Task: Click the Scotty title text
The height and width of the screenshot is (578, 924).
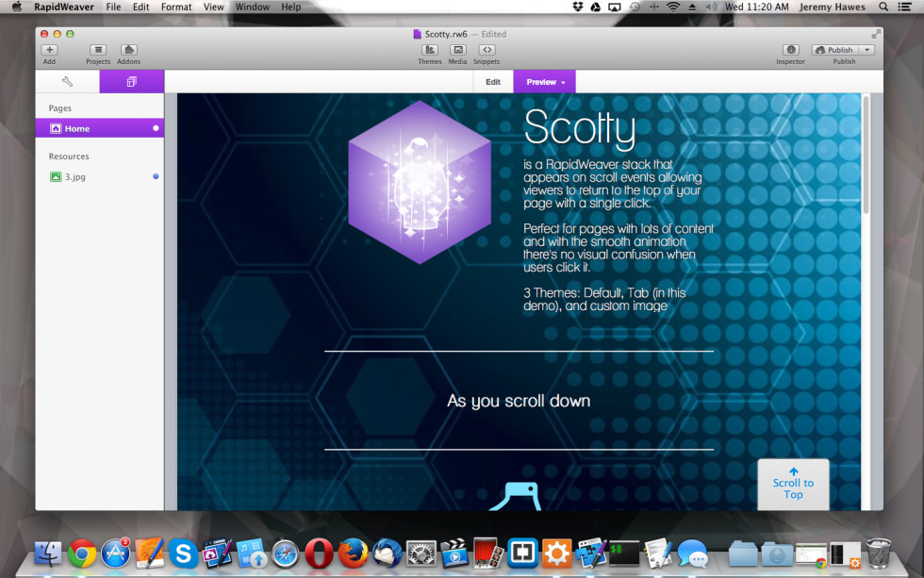Action: point(580,127)
